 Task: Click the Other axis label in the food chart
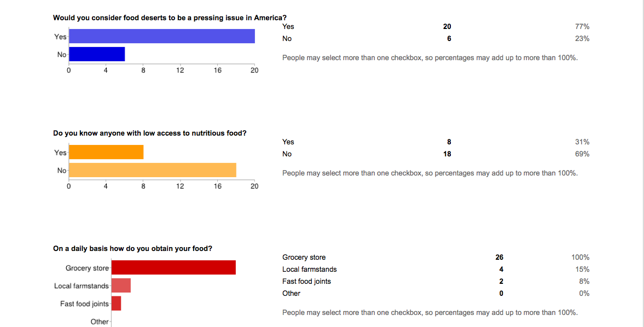coord(100,322)
